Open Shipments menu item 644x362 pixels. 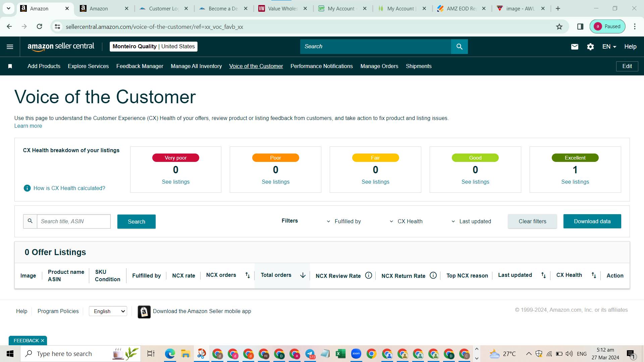[419, 66]
